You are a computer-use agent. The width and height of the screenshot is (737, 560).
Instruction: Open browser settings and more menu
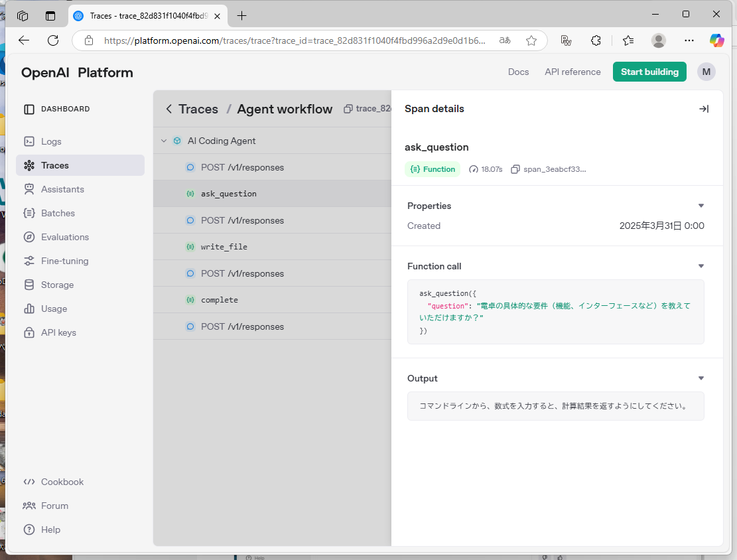click(689, 40)
